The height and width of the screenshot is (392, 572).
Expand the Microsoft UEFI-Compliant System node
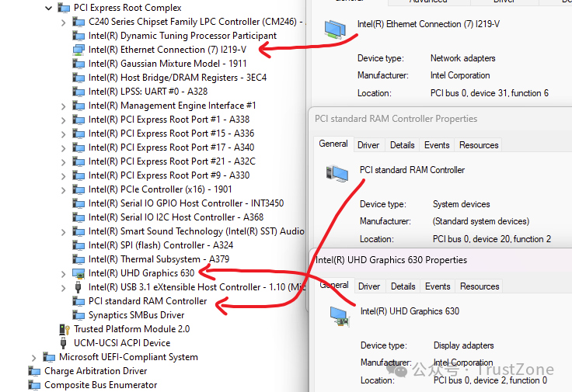(33, 357)
